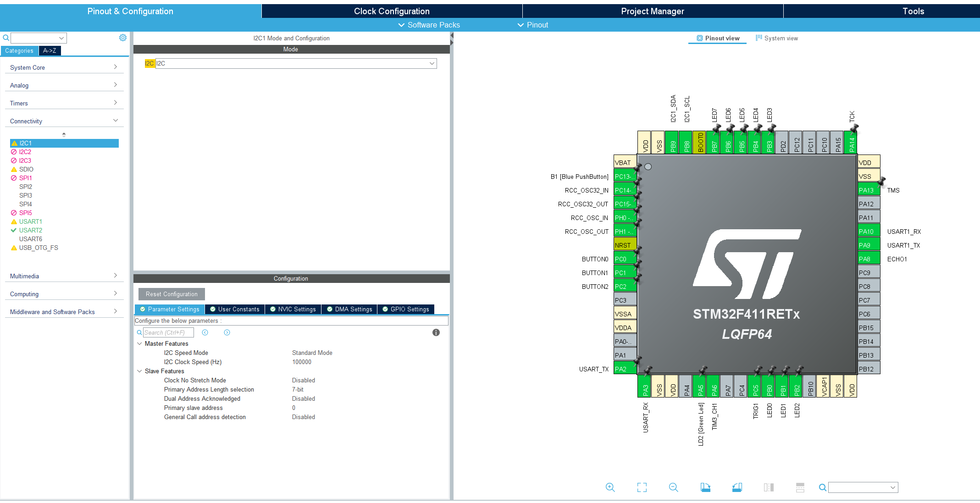980x503 pixels.
Task: Rotate the chip view clockwise
Action: point(705,487)
